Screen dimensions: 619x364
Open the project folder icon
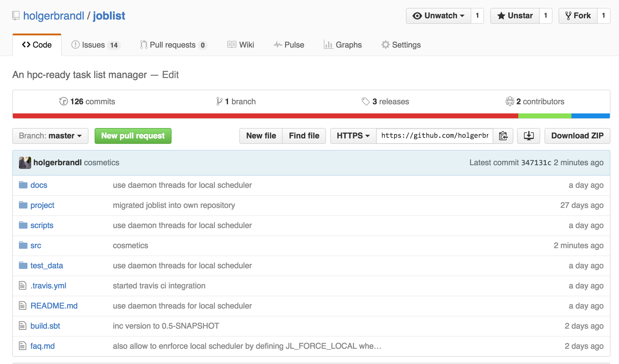pyautogui.click(x=23, y=205)
